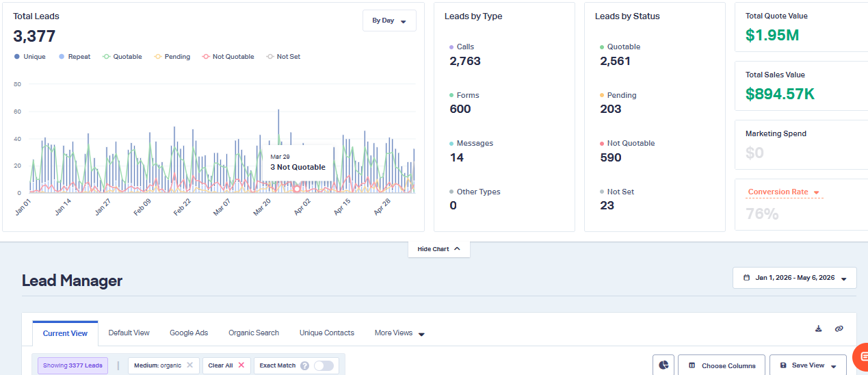The height and width of the screenshot is (375, 868).
Task: Open the Conversion Rate metric dropdown
Action: click(x=784, y=192)
